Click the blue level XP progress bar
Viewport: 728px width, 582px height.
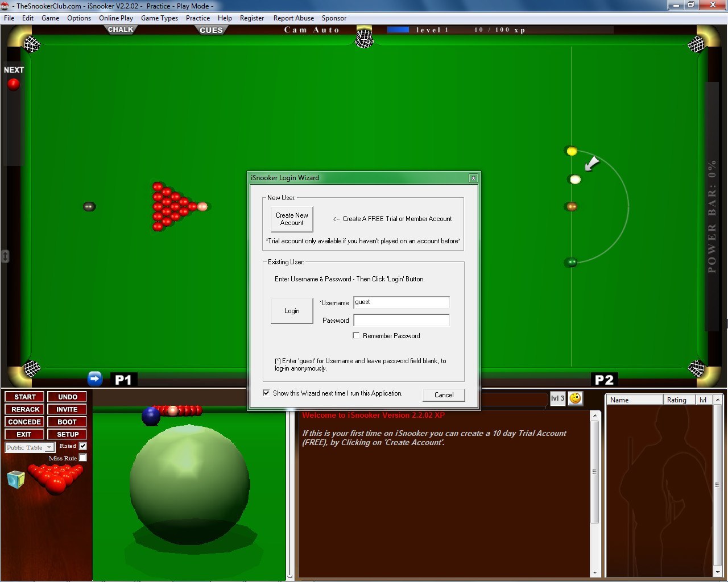coord(398,30)
